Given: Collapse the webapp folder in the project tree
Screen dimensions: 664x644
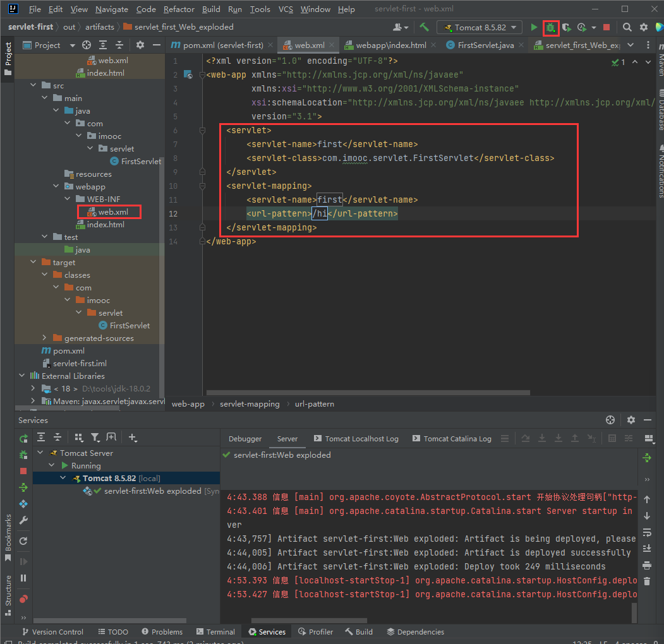Looking at the screenshot, I should 56,186.
